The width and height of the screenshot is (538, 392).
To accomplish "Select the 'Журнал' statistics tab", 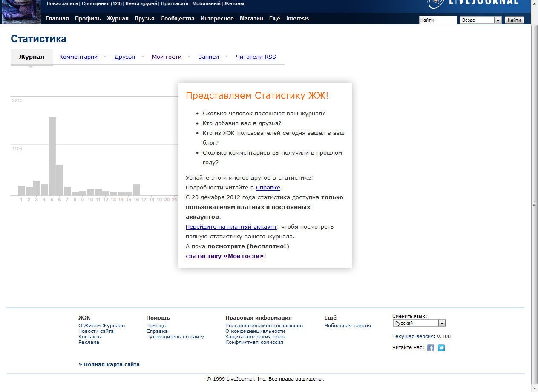I will click(x=32, y=57).
